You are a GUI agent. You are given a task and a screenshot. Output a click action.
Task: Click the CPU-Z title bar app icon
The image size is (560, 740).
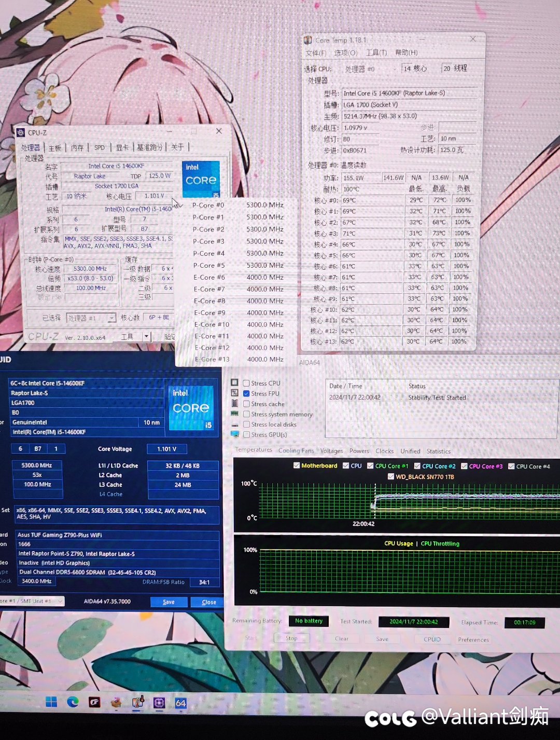pos(21,133)
